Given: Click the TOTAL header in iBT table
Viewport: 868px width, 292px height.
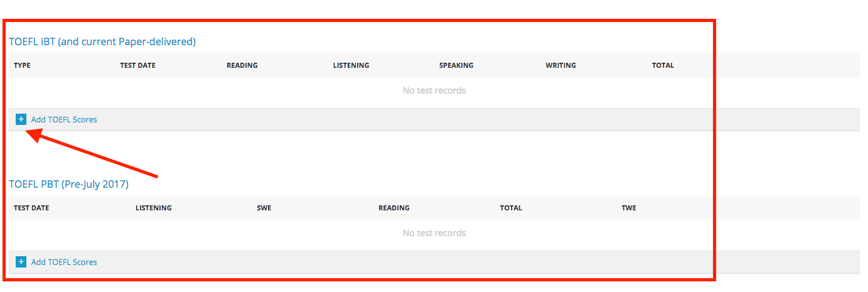Looking at the screenshot, I should [x=663, y=65].
